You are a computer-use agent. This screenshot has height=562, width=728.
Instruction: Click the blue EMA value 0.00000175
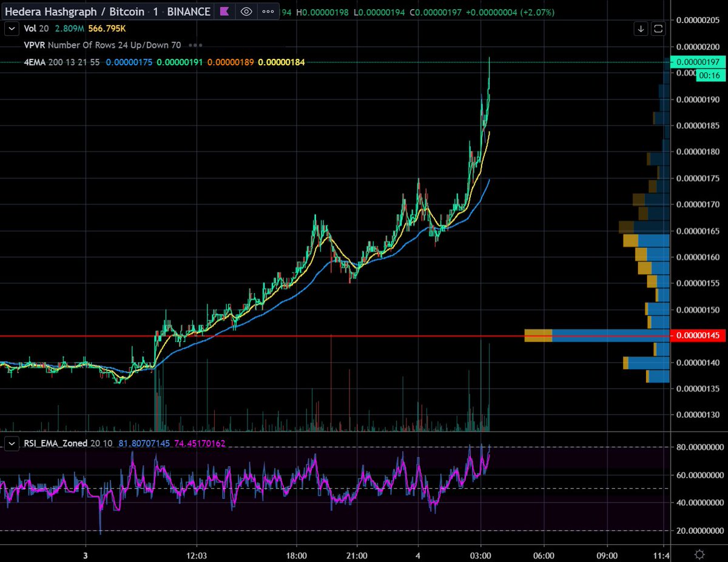click(x=130, y=62)
